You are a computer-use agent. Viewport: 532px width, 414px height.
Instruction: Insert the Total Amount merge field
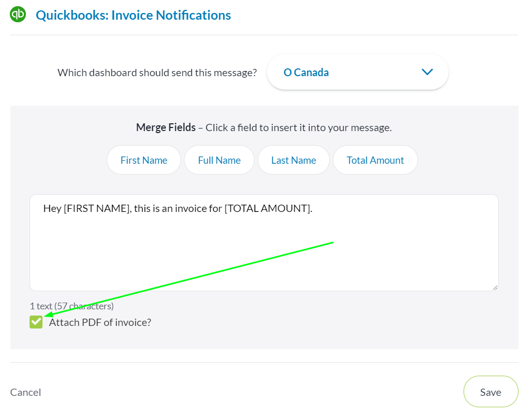coord(375,160)
